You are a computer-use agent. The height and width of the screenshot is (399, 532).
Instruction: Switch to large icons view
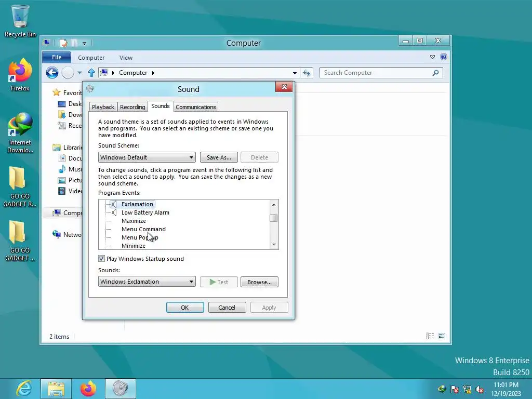coord(442,336)
